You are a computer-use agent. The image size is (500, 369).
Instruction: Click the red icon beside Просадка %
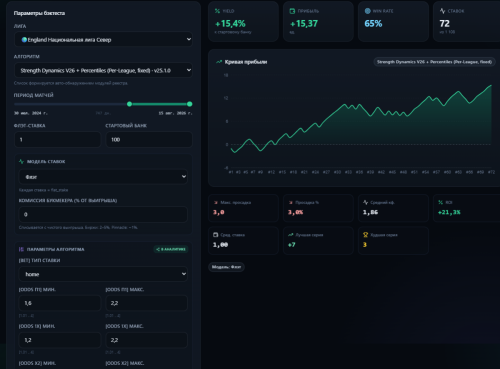coord(291,202)
